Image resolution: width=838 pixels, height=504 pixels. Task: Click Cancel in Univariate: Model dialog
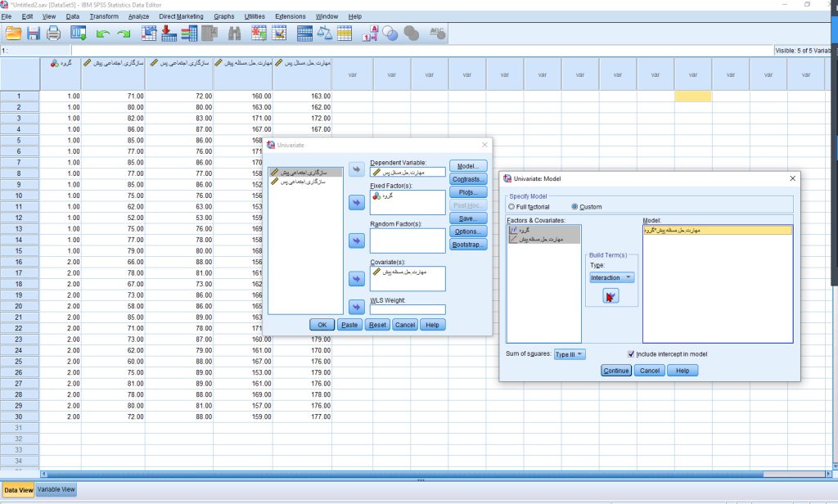(x=649, y=371)
